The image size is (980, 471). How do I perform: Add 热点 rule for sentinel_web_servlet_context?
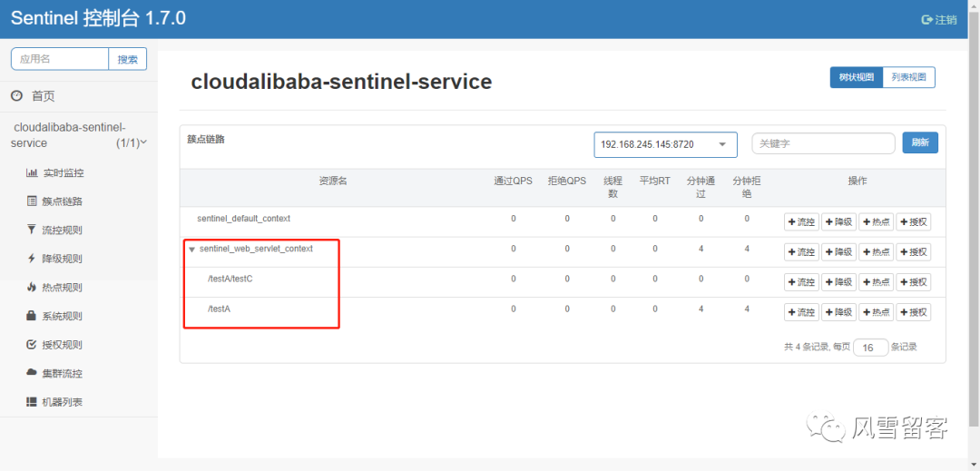pos(877,252)
